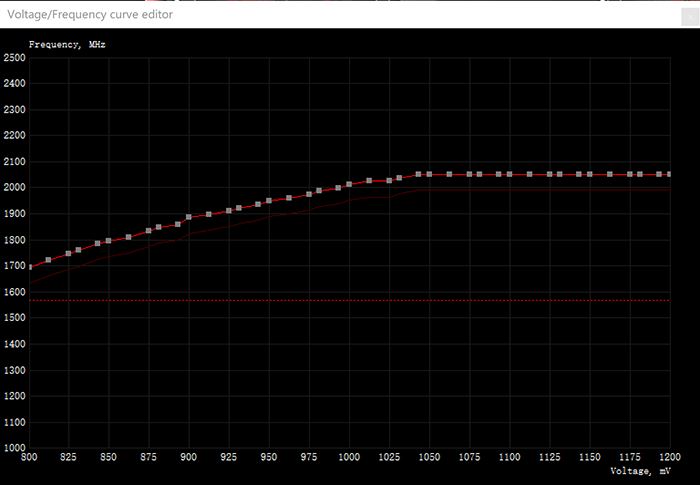The width and height of the screenshot is (700, 485).
Task: Select the 925 mV curve point
Action: tap(228, 210)
